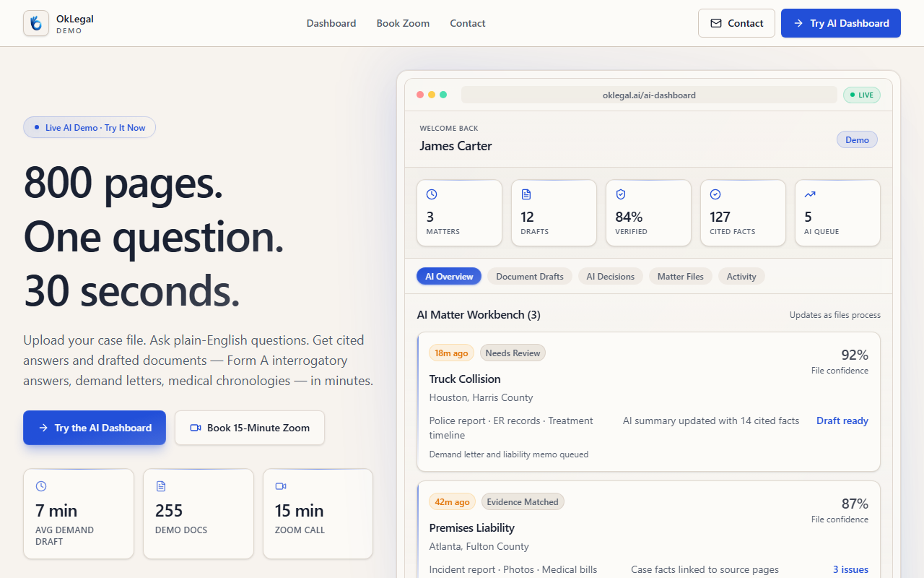Click the arrow icon on Try the AI Dashboard
The width and height of the screenshot is (924, 578).
(x=43, y=428)
